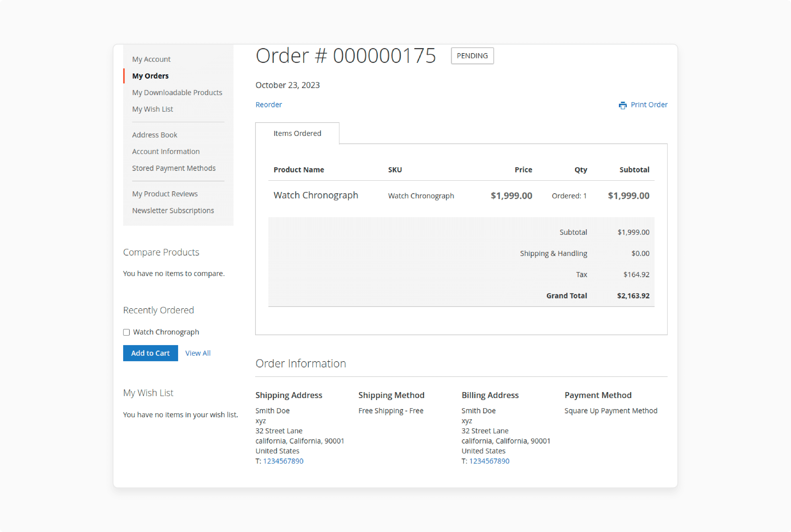Click the Print Order link text
This screenshot has width=791, height=532.
(649, 105)
